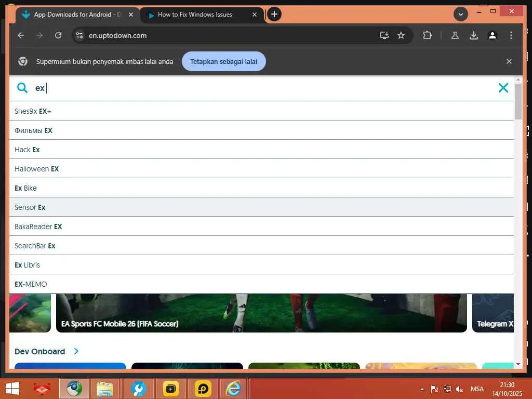Viewport: 532px width, 399px height.
Task: Close the App Downloads for Android tab
Action: pos(131,15)
